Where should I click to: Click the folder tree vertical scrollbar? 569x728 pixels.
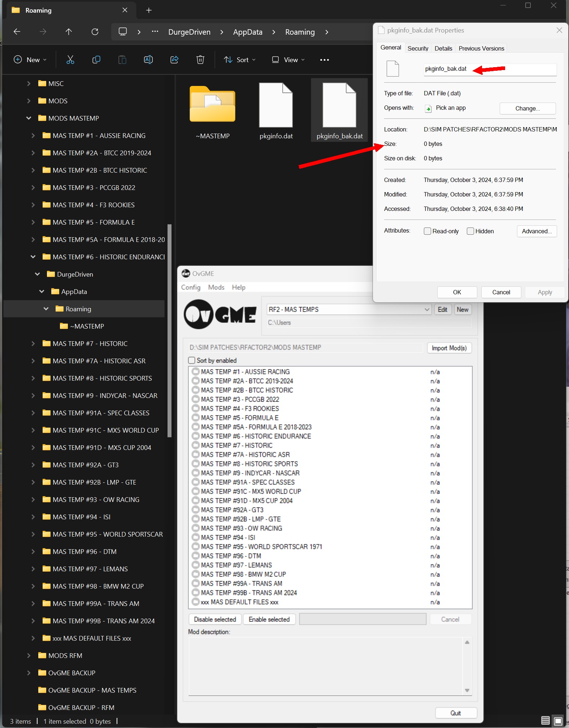tap(169, 330)
